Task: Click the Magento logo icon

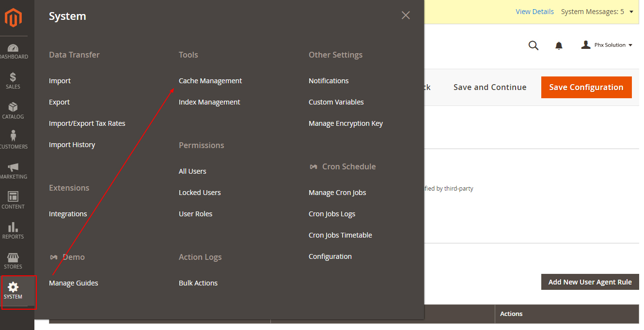Action: pos(14,18)
